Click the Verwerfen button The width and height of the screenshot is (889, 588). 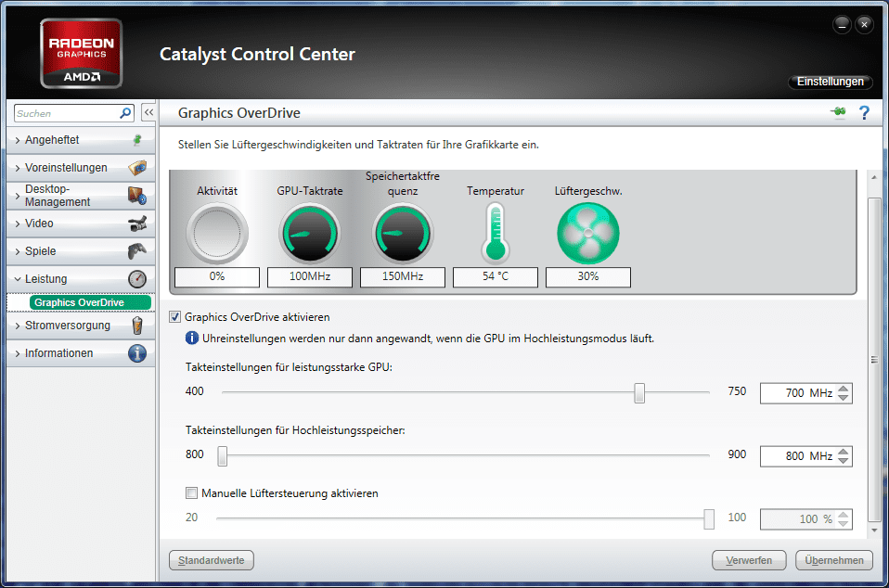pos(749,560)
